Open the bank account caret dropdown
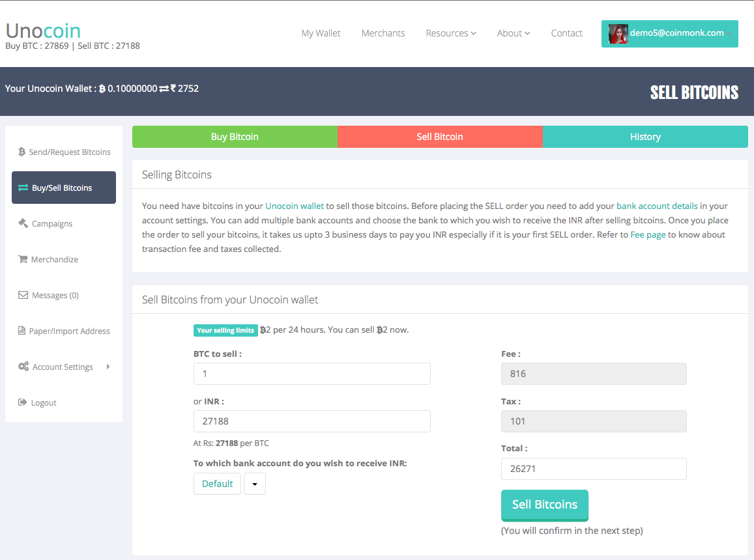The image size is (754, 560). point(255,484)
